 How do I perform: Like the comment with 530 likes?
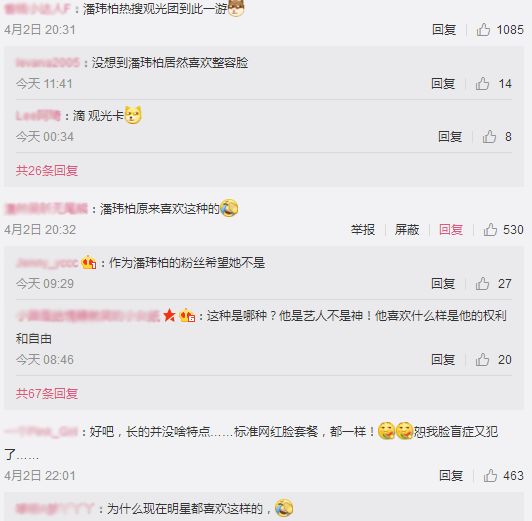[490, 230]
